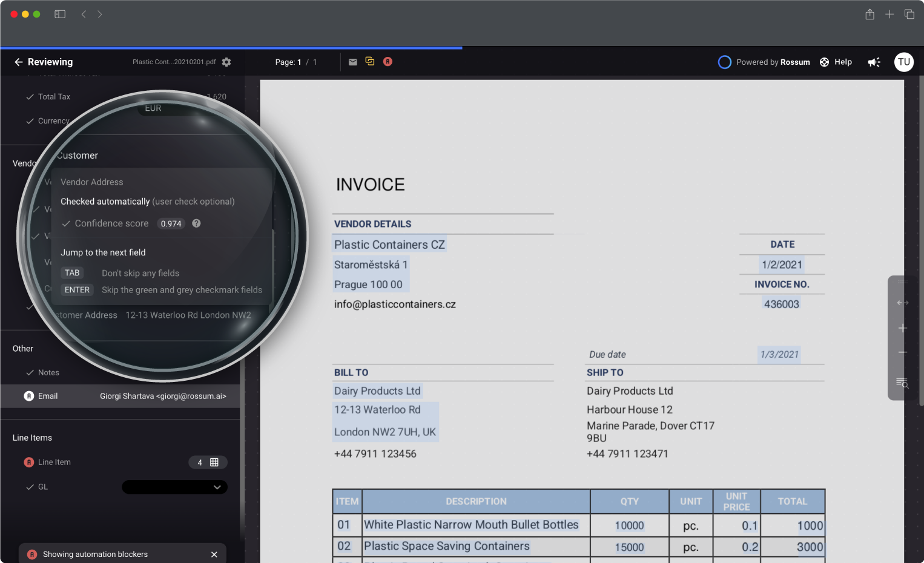Zoom in on the document with the plus icon
Screen dimensions: 924x563
pos(902,328)
